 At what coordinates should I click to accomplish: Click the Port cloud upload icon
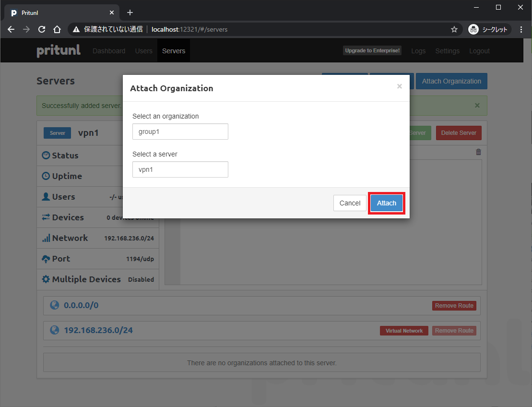(46, 259)
